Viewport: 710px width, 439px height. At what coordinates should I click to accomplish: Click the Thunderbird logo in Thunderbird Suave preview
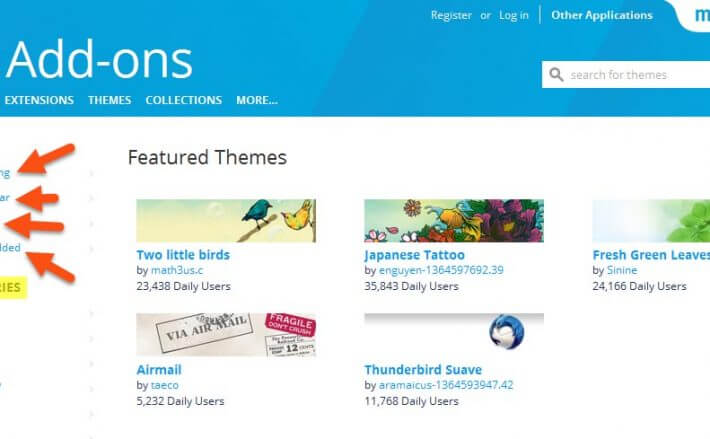[507, 332]
